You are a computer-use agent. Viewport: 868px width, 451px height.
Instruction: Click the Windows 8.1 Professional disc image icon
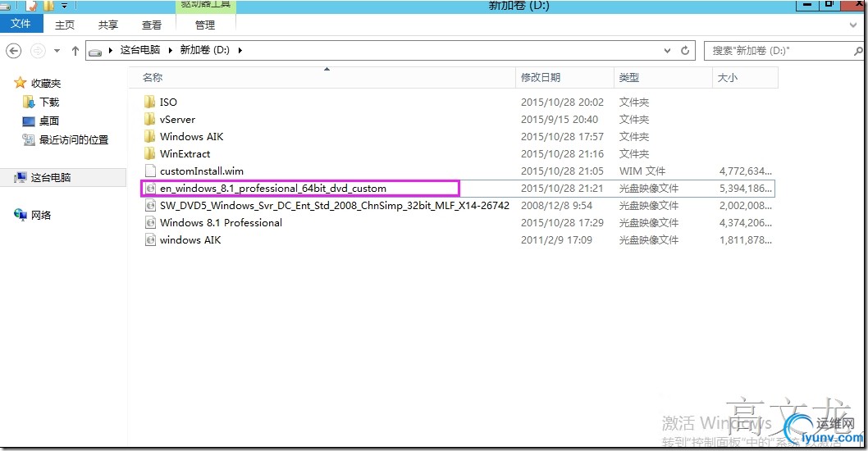tap(150, 222)
